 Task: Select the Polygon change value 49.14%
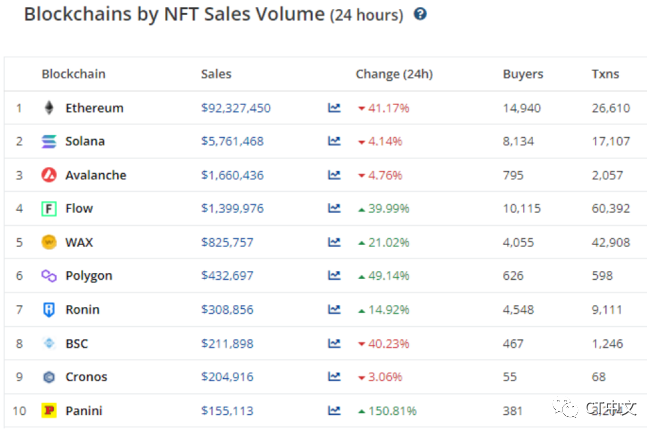[x=388, y=276]
